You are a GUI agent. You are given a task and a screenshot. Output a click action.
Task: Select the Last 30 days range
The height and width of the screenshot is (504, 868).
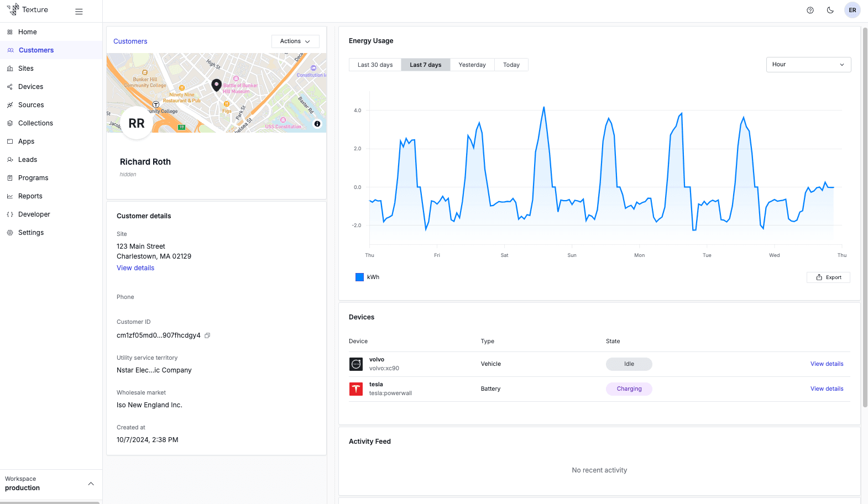375,65
